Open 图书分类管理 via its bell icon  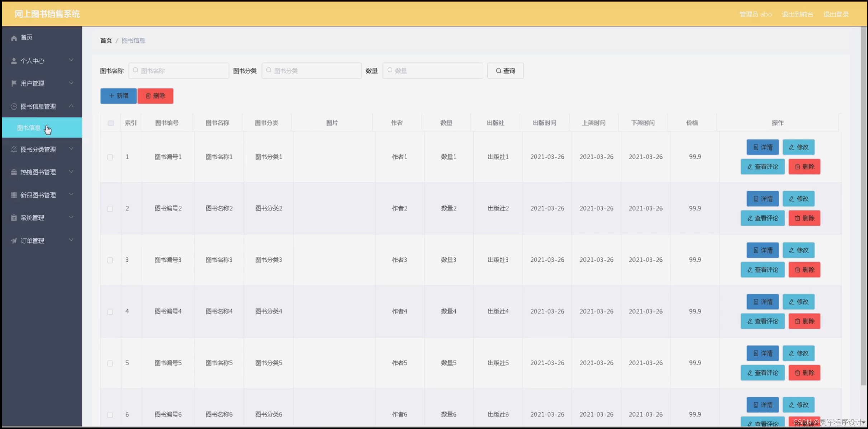[14, 149]
